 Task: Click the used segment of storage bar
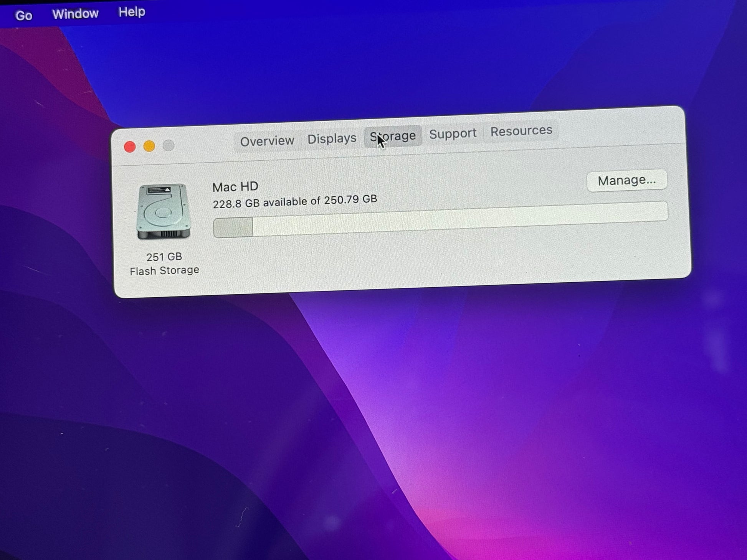[233, 227]
